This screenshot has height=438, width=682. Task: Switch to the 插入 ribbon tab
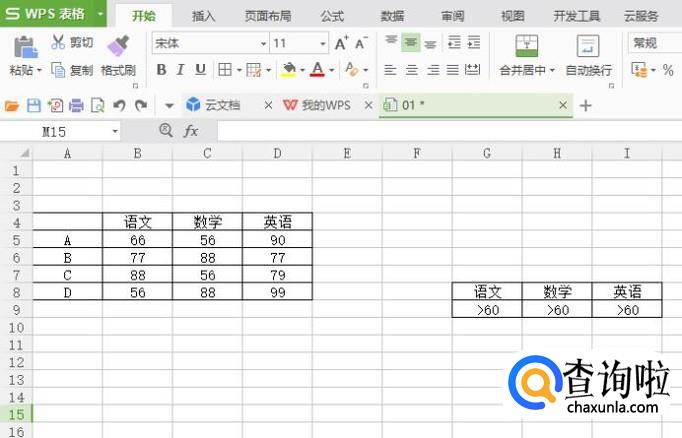pos(204,17)
